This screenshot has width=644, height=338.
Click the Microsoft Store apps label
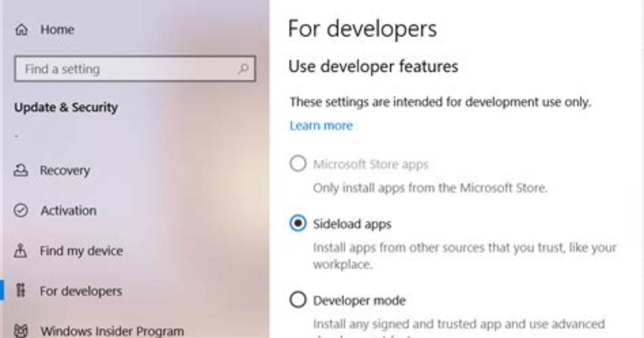[x=370, y=164]
